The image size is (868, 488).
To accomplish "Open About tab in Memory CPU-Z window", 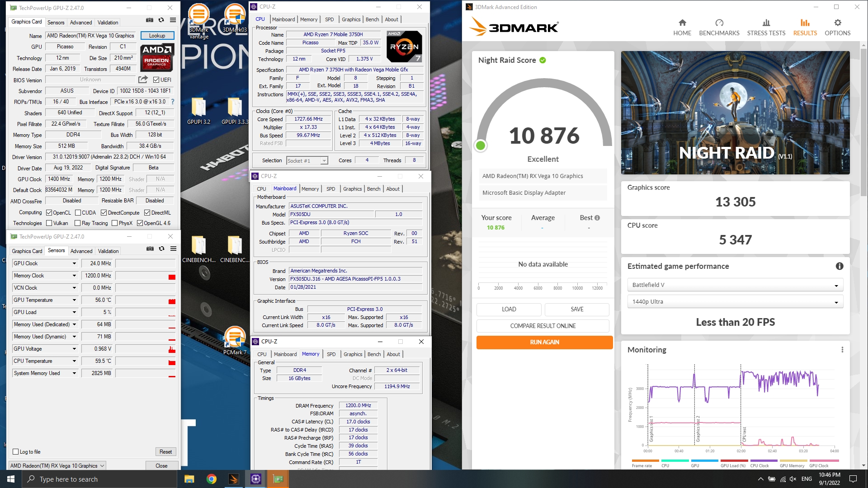I will [x=393, y=354].
